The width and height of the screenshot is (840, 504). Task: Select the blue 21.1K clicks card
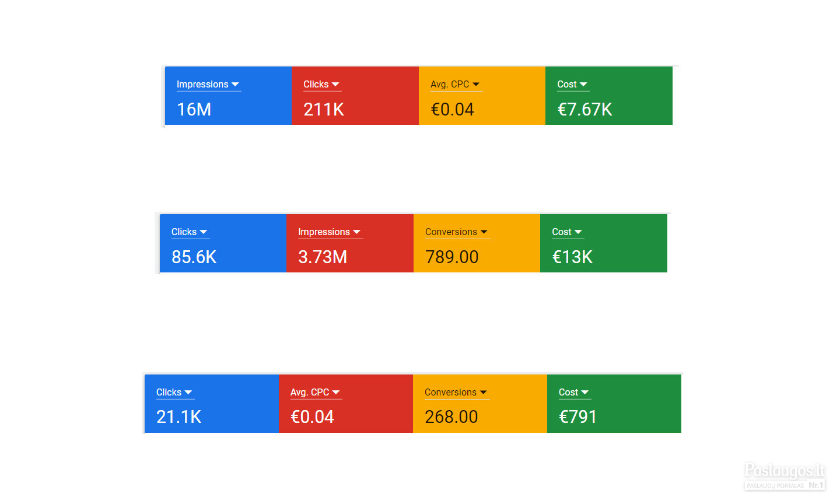212,404
